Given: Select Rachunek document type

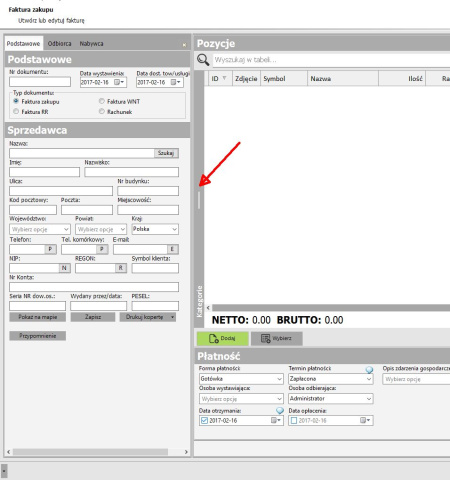Looking at the screenshot, I should [102, 111].
